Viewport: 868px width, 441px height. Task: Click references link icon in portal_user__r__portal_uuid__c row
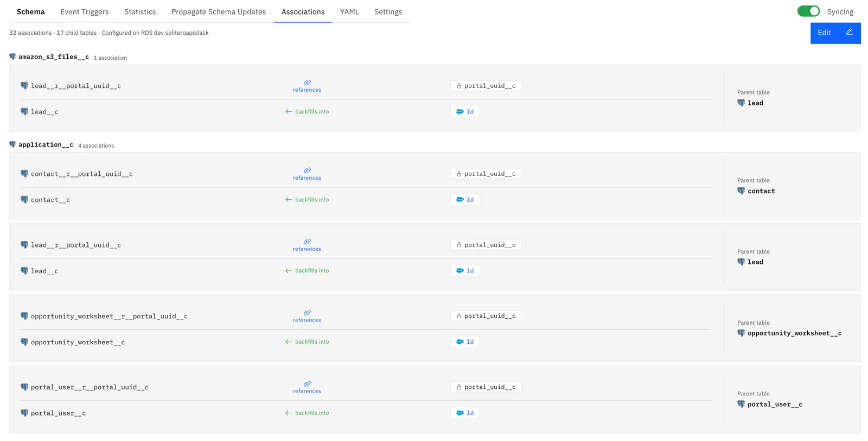tap(307, 384)
